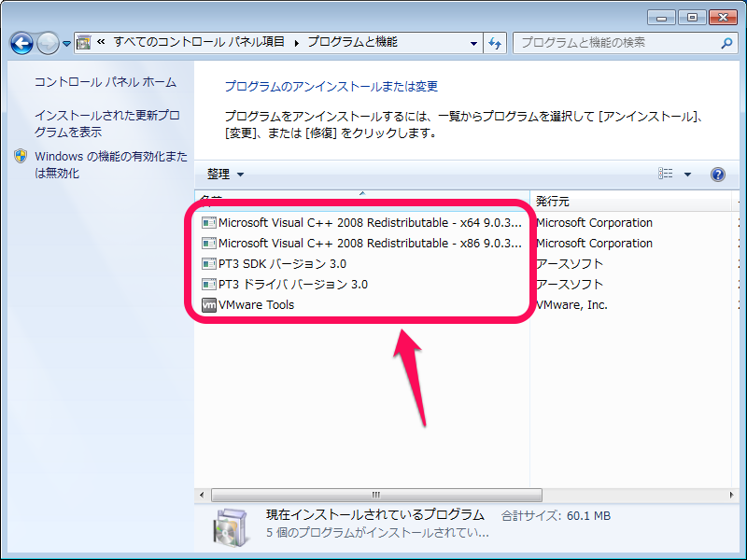747x560 pixels.
Task: Click the control panel icon in address bar
Action: pyautogui.click(x=83, y=43)
